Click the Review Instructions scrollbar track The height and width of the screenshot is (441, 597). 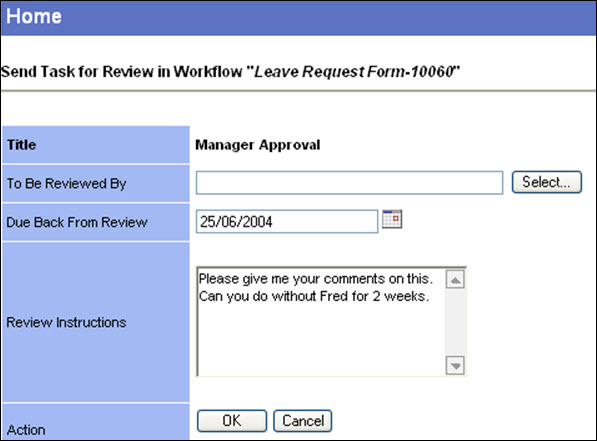point(455,323)
